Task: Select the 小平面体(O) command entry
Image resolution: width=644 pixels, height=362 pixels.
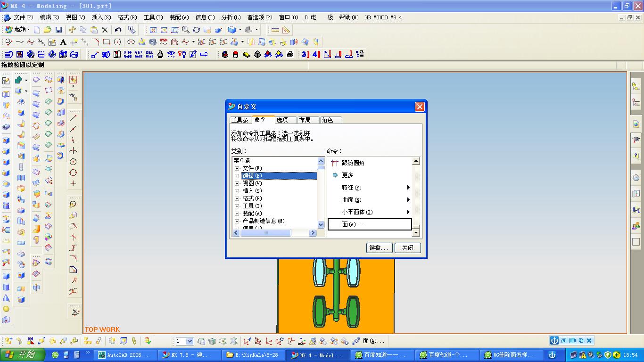Action: (371, 212)
